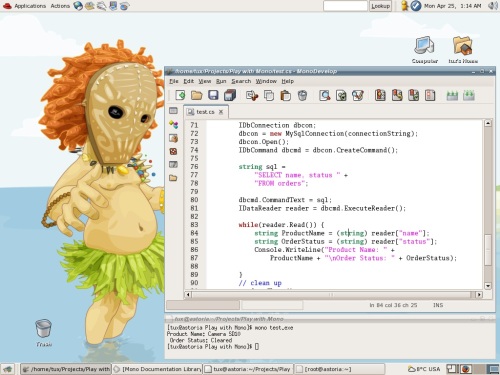Viewport: 500px width, 375px height.
Task: Click the horizontal scrollbar left arrow
Action: point(188,294)
